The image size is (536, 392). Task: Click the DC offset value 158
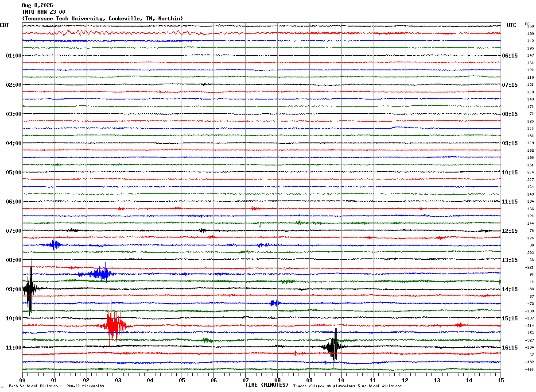point(531,27)
